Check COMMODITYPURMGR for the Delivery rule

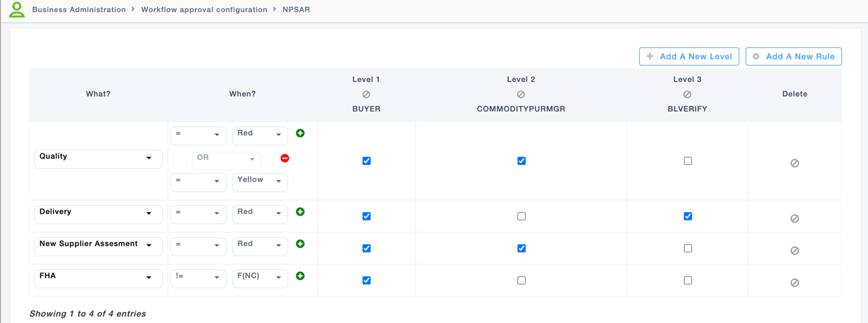click(521, 217)
